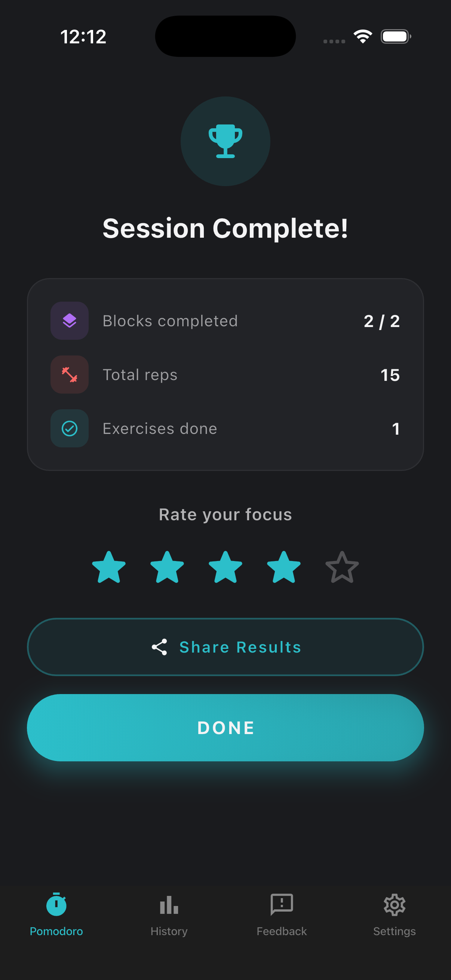Click the trophy achievement icon

coord(225,142)
